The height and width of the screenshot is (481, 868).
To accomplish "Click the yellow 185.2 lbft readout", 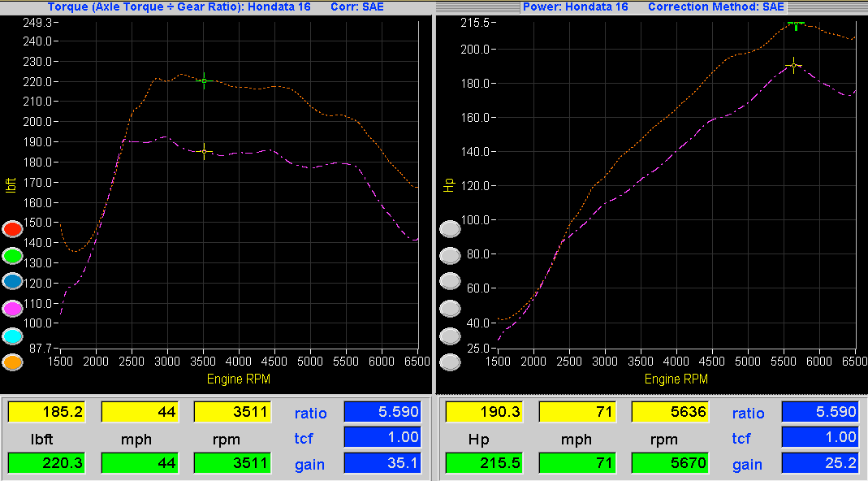I will [46, 412].
